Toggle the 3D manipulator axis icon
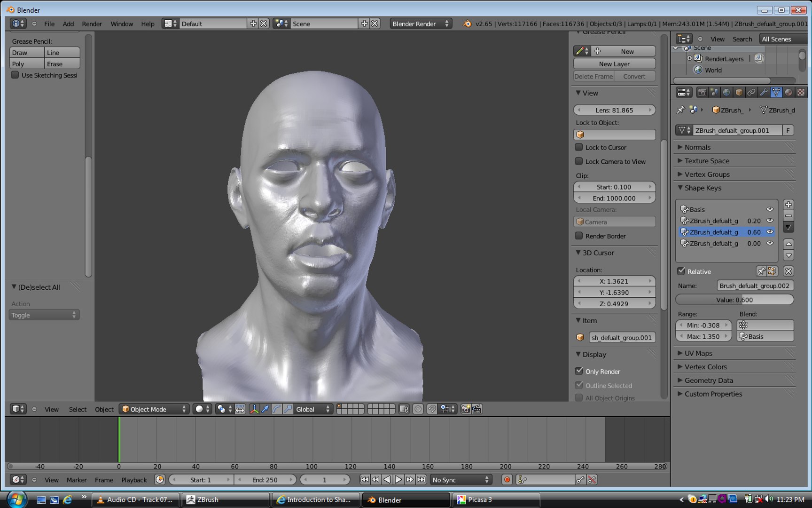This screenshot has width=812, height=508. click(x=254, y=409)
